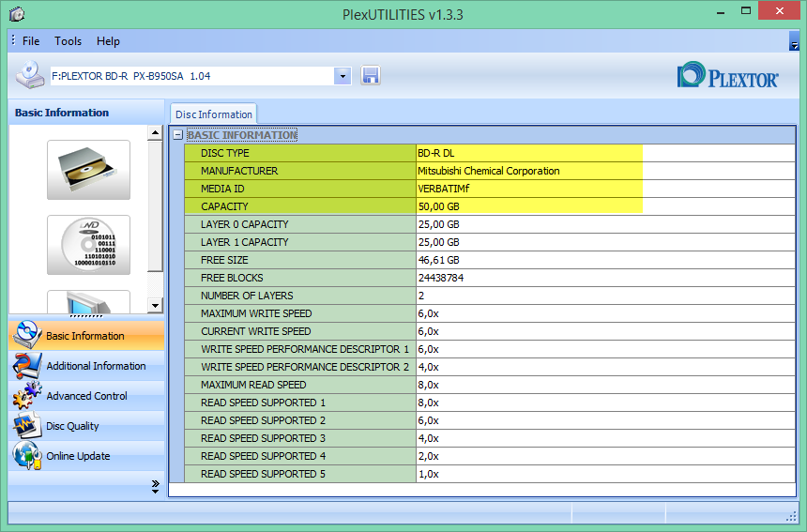Select READ SPEED SUPPORTED 3 row
Image resolution: width=807 pixels, height=532 pixels.
click(490, 438)
